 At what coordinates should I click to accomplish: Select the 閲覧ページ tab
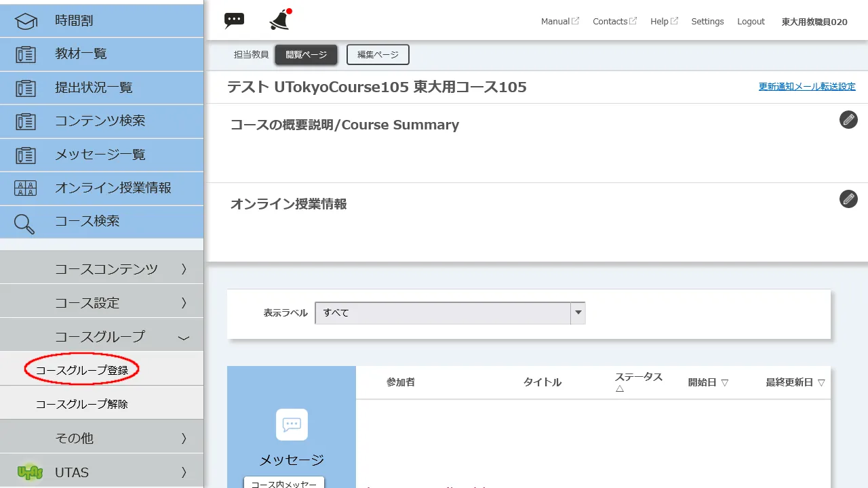click(x=306, y=54)
